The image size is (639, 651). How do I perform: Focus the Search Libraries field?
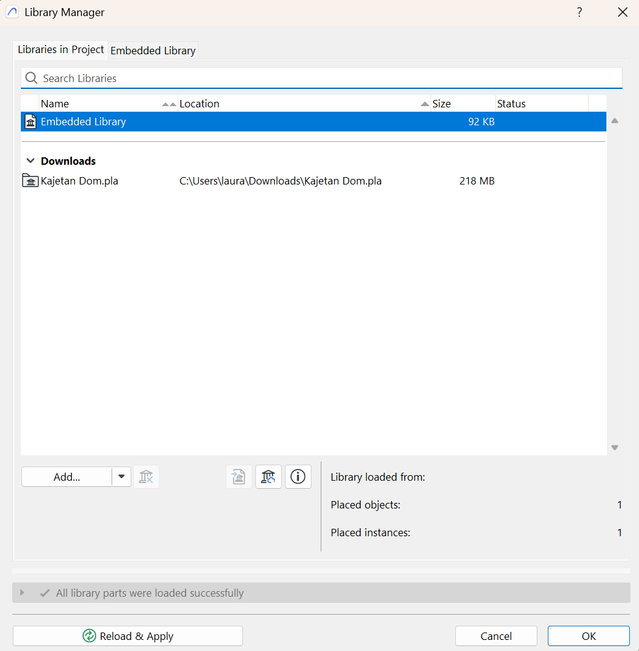322,78
